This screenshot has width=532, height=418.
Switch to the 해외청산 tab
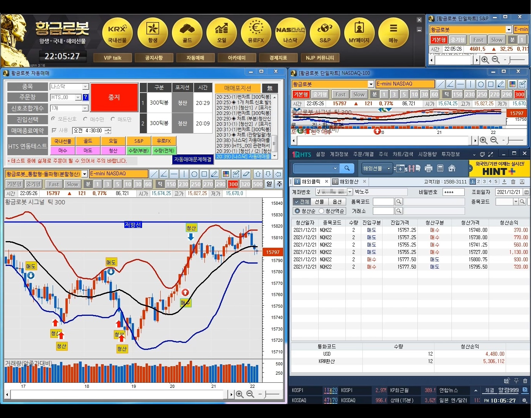pos(348,182)
